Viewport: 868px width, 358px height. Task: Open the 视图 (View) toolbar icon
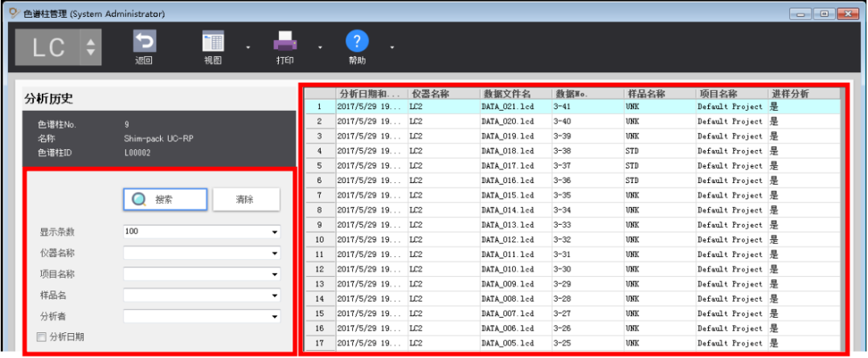pos(213,42)
